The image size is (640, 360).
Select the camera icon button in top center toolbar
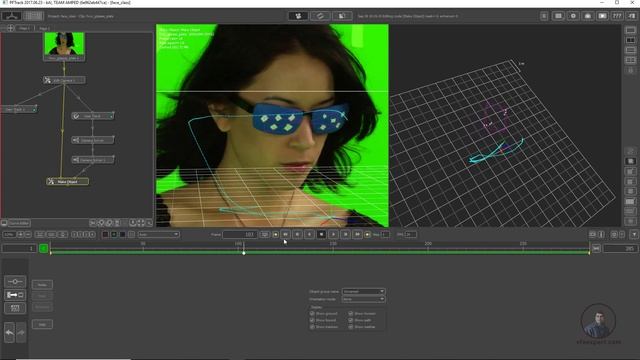[x=298, y=16]
